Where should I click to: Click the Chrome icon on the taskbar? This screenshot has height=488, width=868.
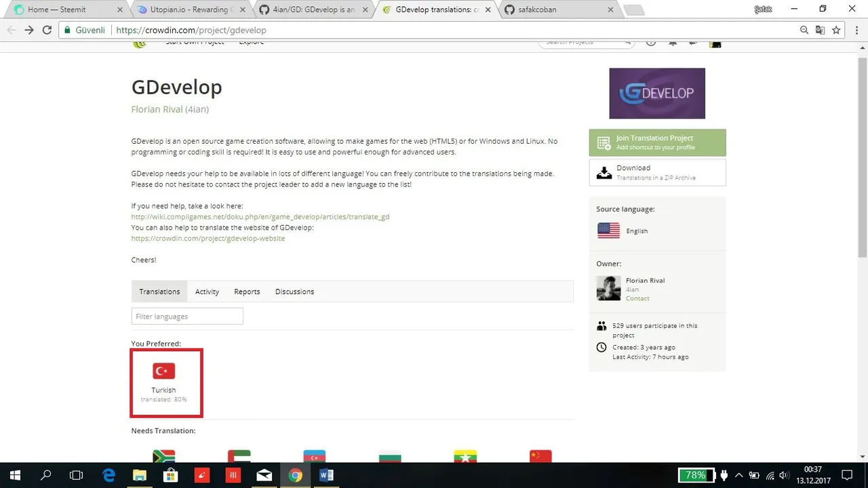pyautogui.click(x=295, y=475)
